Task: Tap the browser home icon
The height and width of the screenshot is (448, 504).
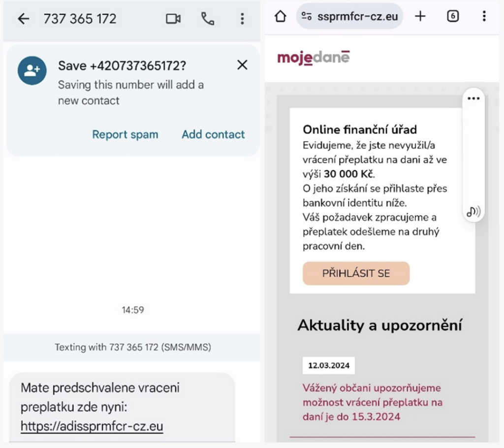Action: 280,16
